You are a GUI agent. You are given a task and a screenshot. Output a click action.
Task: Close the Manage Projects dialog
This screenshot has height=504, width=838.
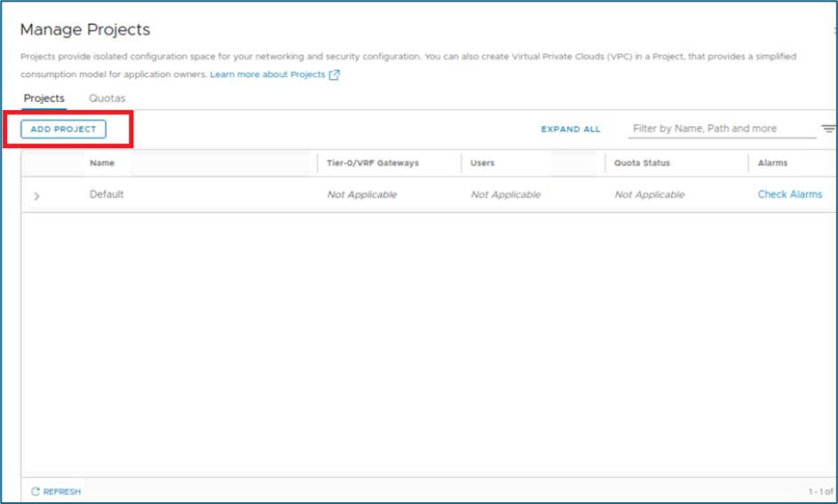pos(834,30)
